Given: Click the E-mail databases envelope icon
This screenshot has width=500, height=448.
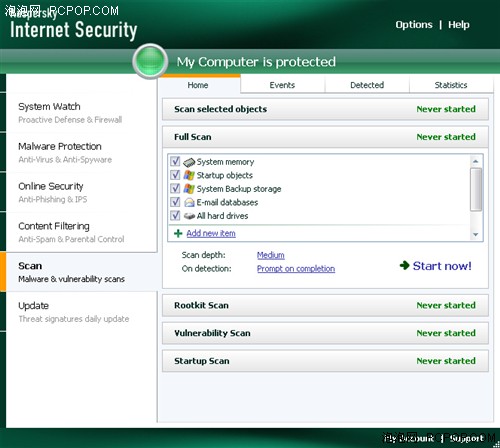Looking at the screenshot, I should coord(189,202).
